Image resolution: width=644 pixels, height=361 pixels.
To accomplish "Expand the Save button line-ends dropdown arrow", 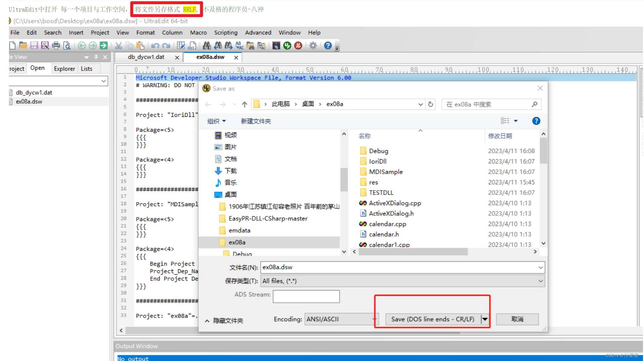I will pos(485,319).
